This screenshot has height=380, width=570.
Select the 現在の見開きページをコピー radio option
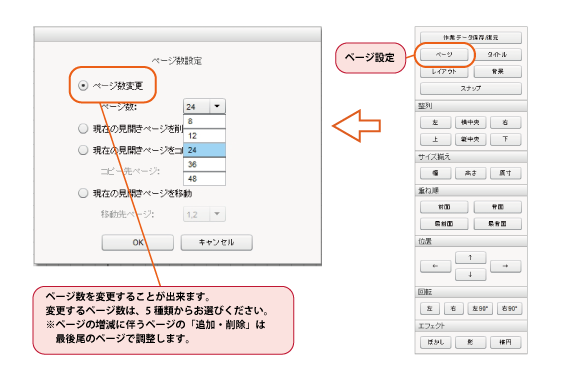click(x=83, y=150)
